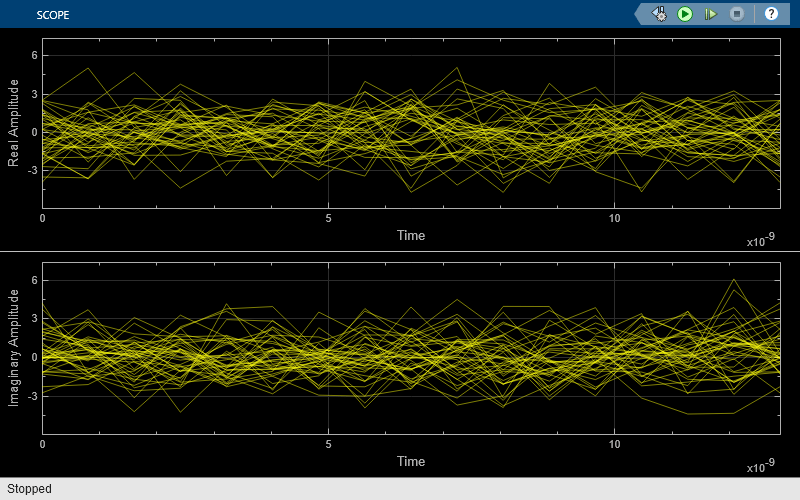
Task: Click the x10^-9 exponent below the bottom plot
Action: [x=763, y=467]
